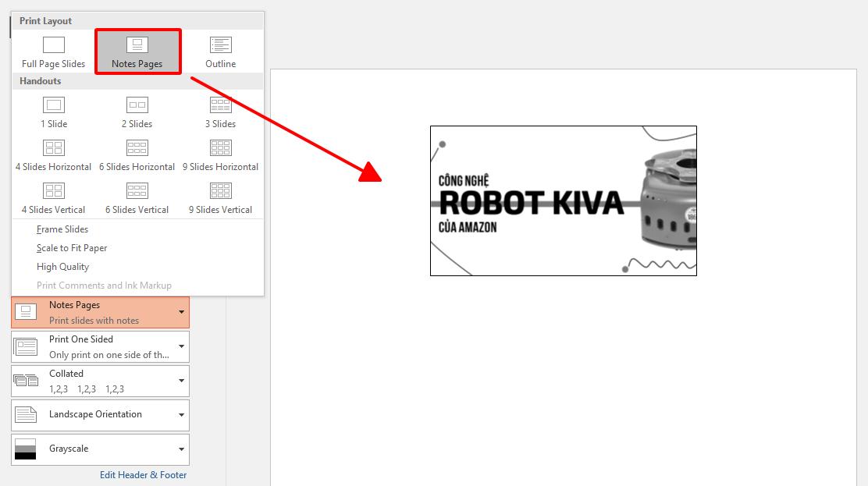This screenshot has width=868, height=486.
Task: Click the Grayscale color mode icon
Action: click(x=26, y=449)
